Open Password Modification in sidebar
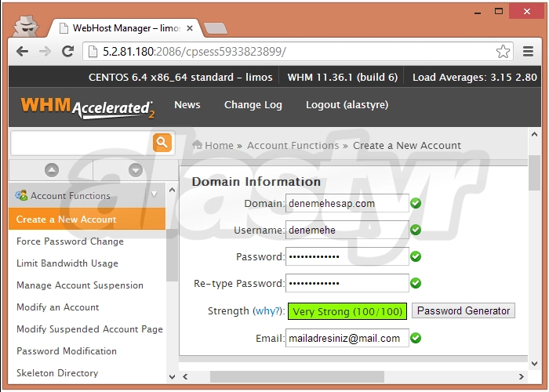 [x=67, y=351]
